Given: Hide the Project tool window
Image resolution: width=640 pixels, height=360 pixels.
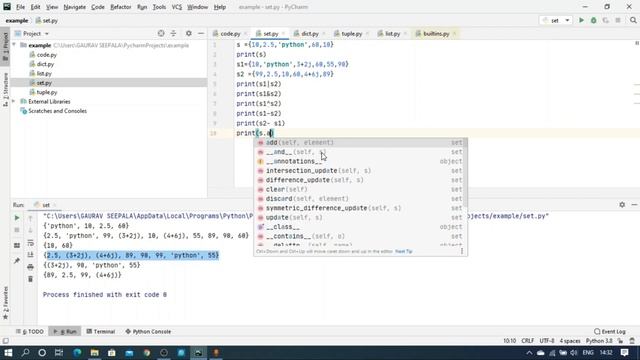Looking at the screenshot, I should 201,33.
